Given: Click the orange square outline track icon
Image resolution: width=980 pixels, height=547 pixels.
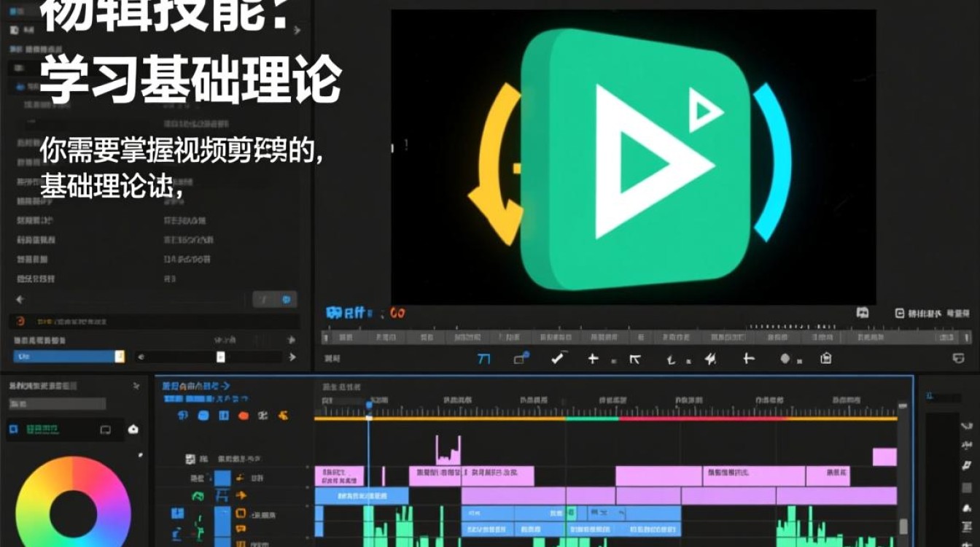Looking at the screenshot, I should point(241,513).
